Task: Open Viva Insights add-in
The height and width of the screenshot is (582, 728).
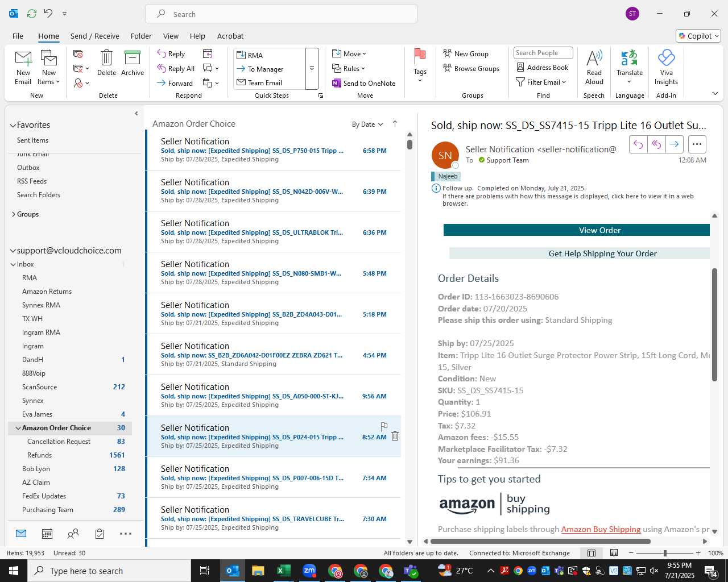Action: click(x=666, y=67)
